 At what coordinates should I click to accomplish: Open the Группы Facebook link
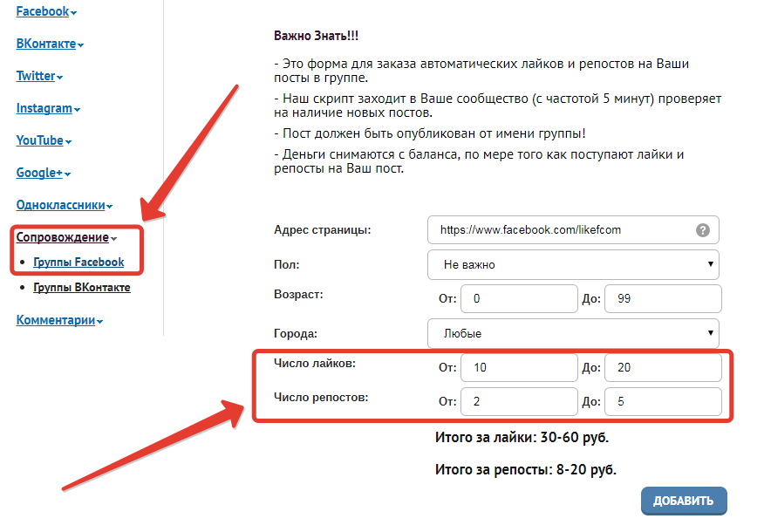coord(78,262)
